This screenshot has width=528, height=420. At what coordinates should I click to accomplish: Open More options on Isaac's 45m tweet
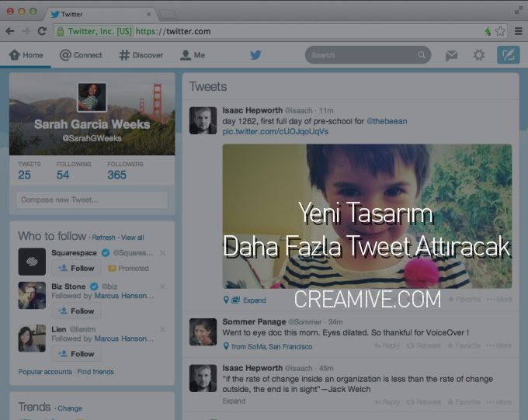[499, 402]
